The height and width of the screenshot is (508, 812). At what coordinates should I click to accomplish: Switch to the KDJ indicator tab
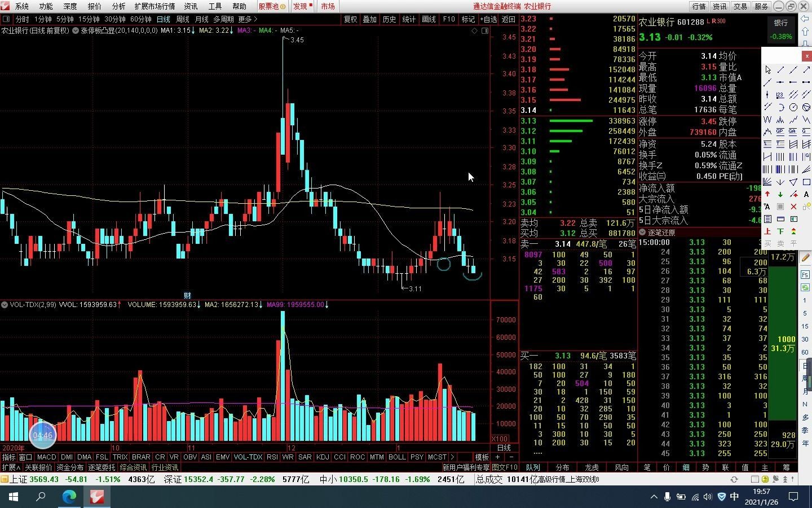323,457
